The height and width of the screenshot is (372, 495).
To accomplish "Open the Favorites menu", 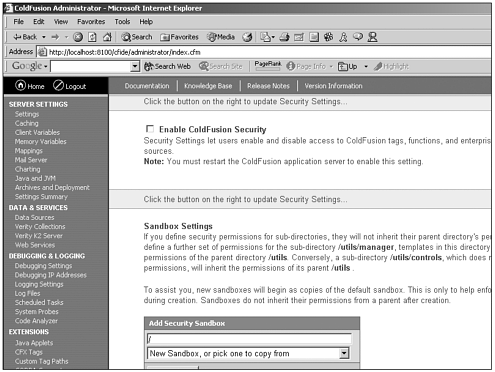I will click(x=91, y=22).
